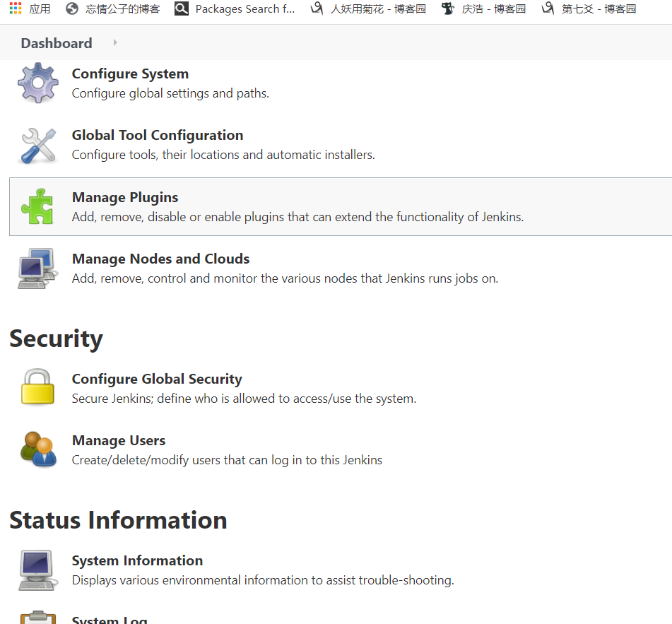Open the Configure System link
The image size is (672, 624).
[130, 73]
